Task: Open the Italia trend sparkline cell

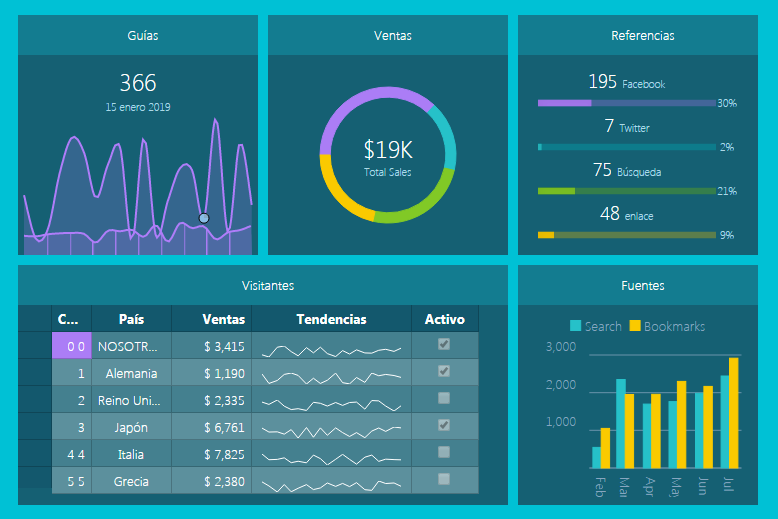Action: (331, 454)
